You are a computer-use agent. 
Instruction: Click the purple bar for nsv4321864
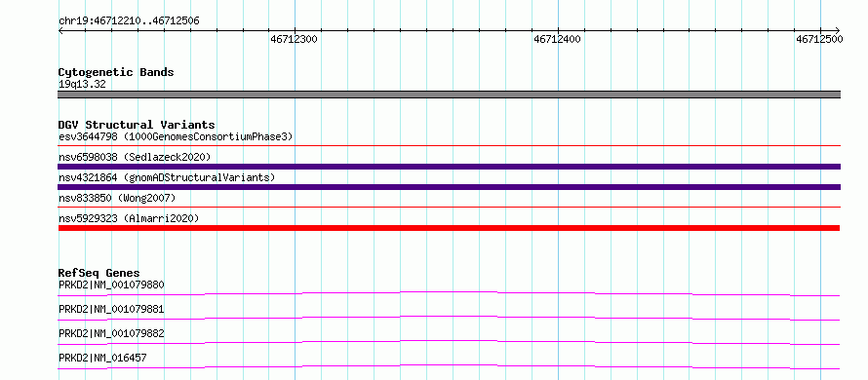pos(449,187)
